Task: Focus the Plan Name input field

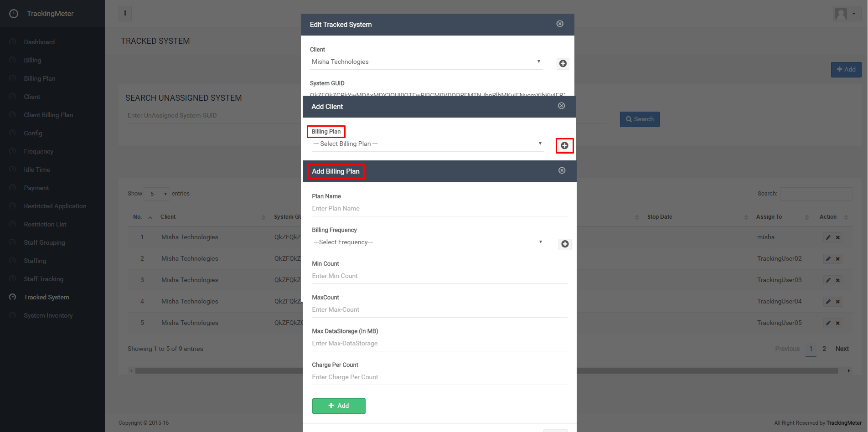Action: click(439, 209)
